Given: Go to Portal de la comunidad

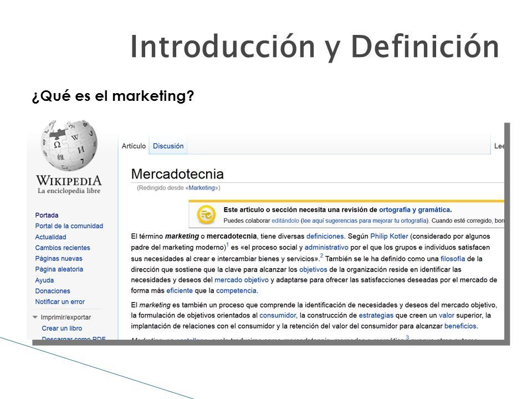Looking at the screenshot, I should click(69, 226).
